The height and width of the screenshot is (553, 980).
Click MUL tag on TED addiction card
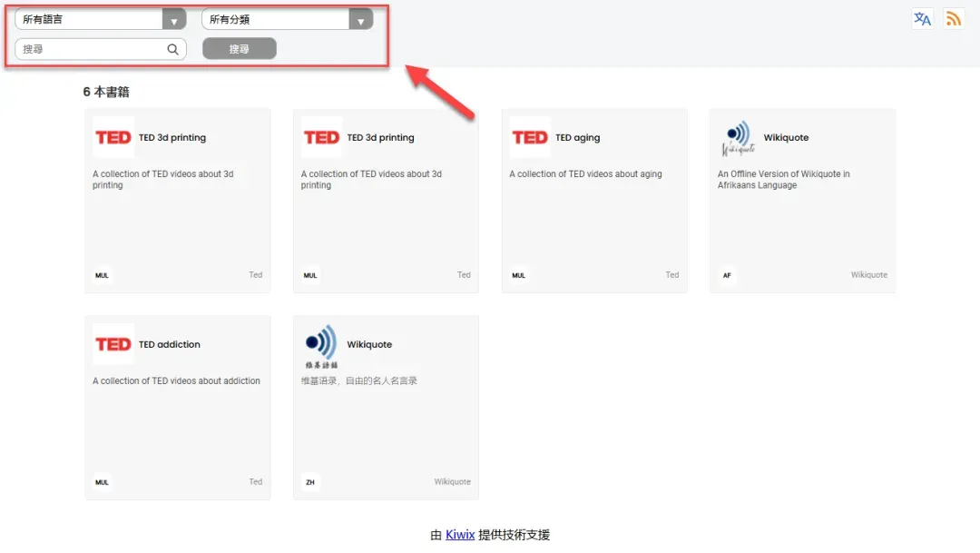pyautogui.click(x=102, y=482)
